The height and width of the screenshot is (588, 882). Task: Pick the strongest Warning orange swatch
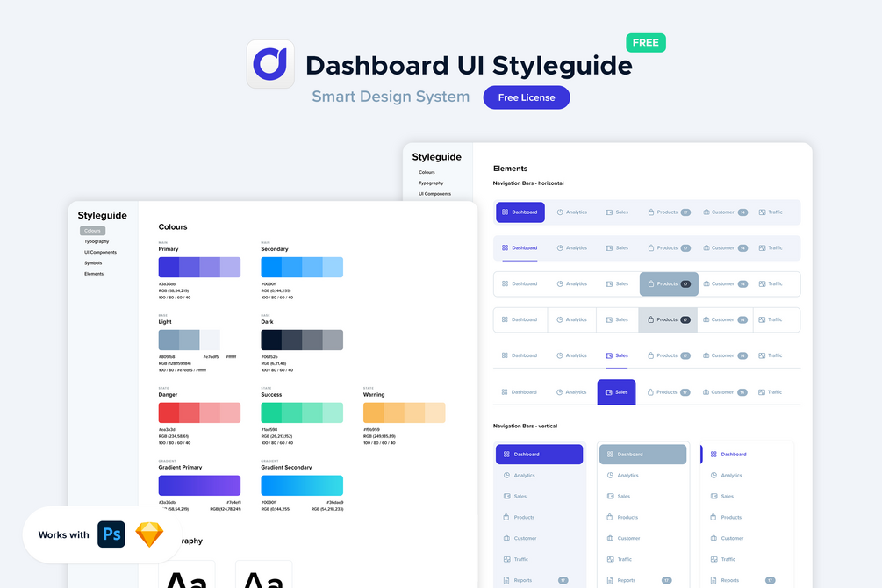[x=374, y=412]
